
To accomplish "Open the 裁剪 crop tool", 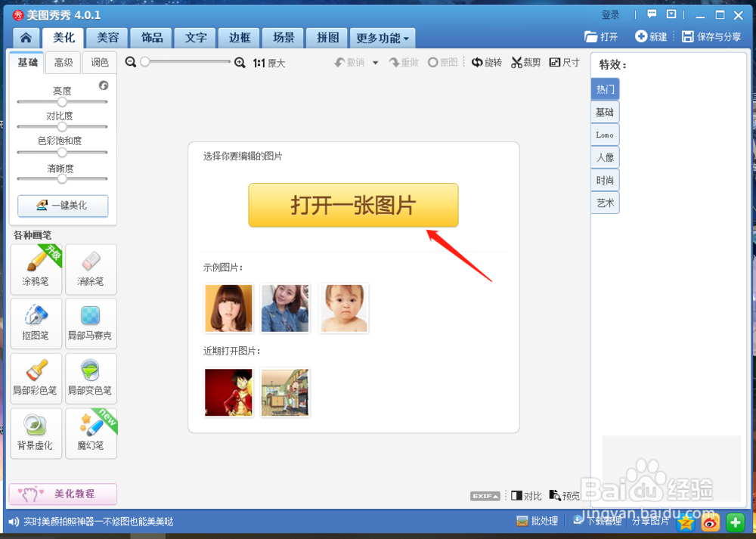I will pyautogui.click(x=526, y=62).
